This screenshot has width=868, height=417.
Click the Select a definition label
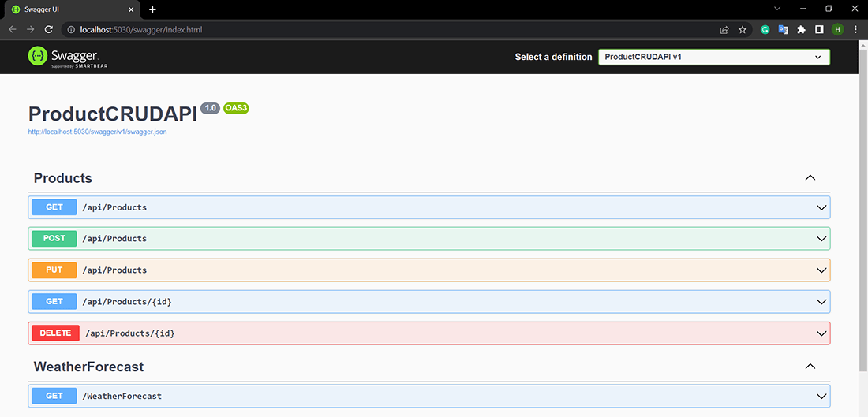pos(554,57)
